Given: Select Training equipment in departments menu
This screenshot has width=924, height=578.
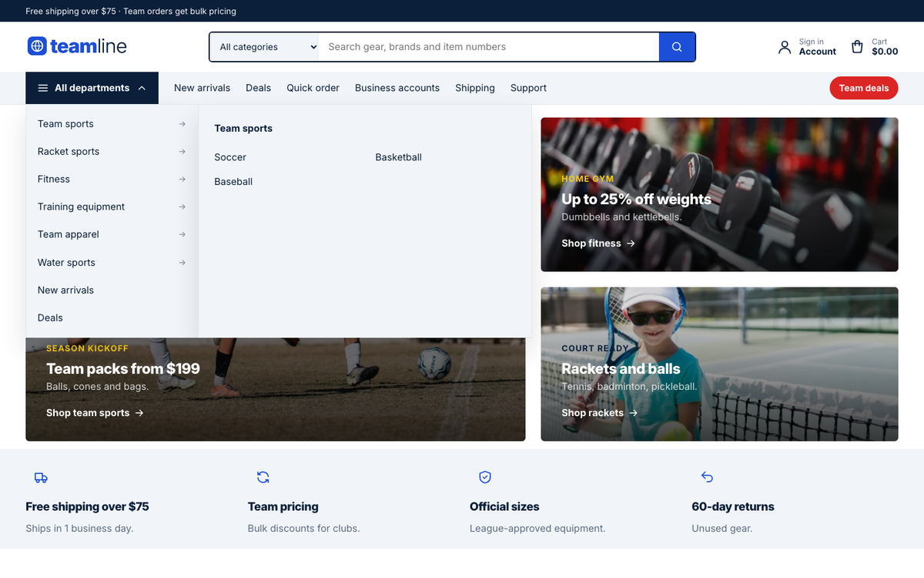Looking at the screenshot, I should pos(112,207).
